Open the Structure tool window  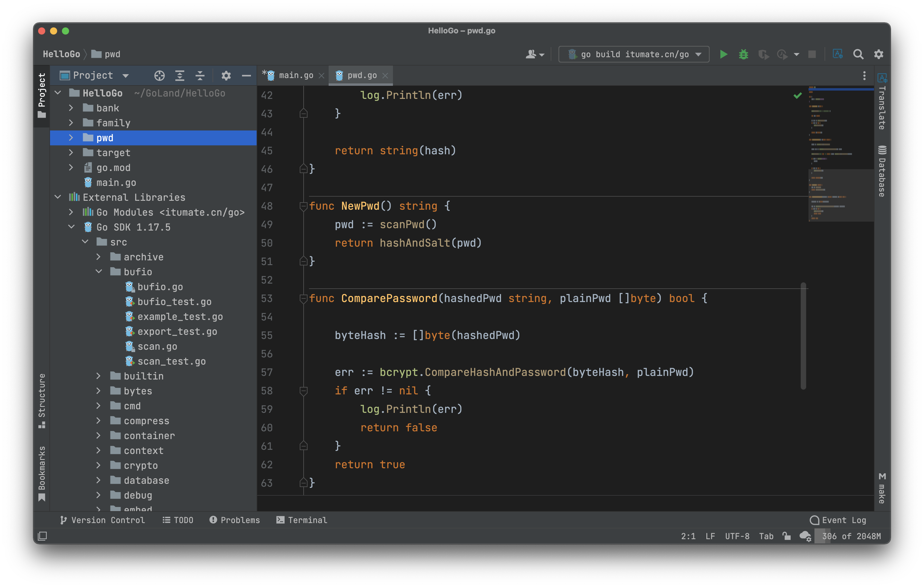point(41,401)
